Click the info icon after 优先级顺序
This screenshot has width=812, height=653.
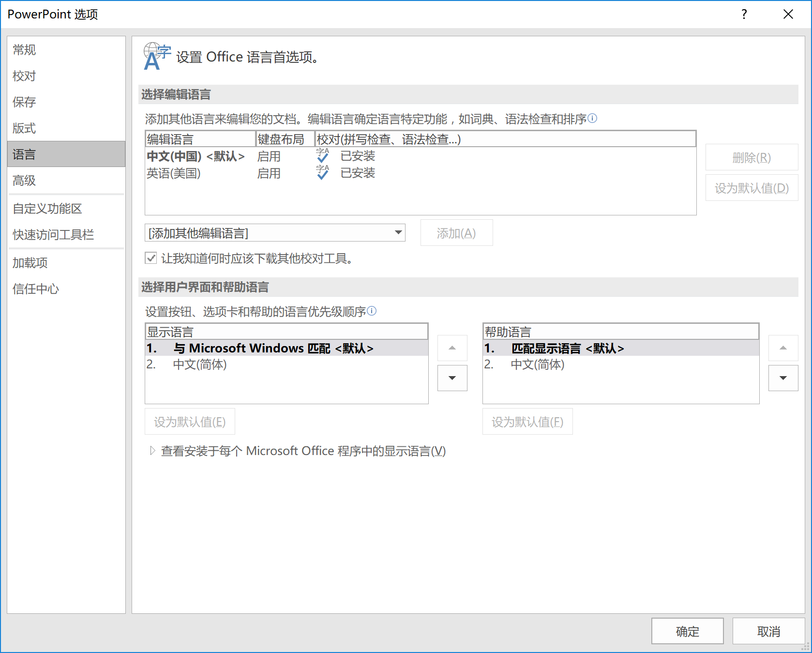[372, 311]
